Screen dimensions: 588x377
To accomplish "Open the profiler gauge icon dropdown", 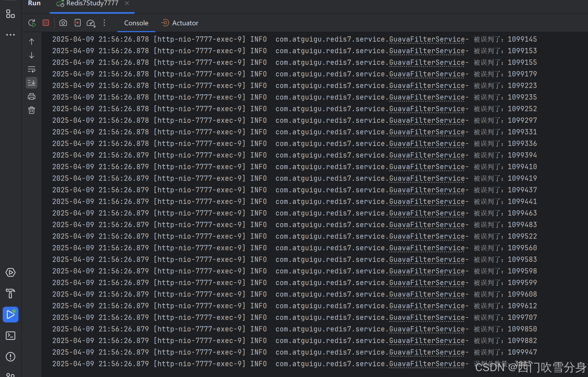I will click(91, 23).
